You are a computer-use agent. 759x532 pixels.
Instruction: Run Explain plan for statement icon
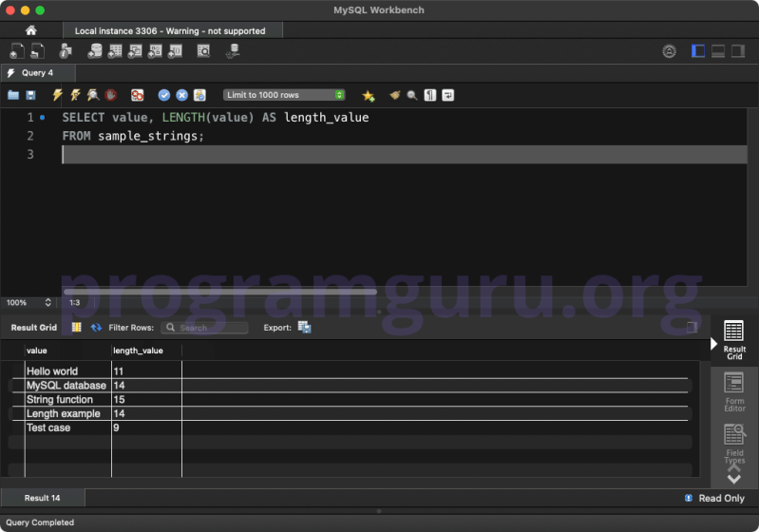[x=93, y=95]
